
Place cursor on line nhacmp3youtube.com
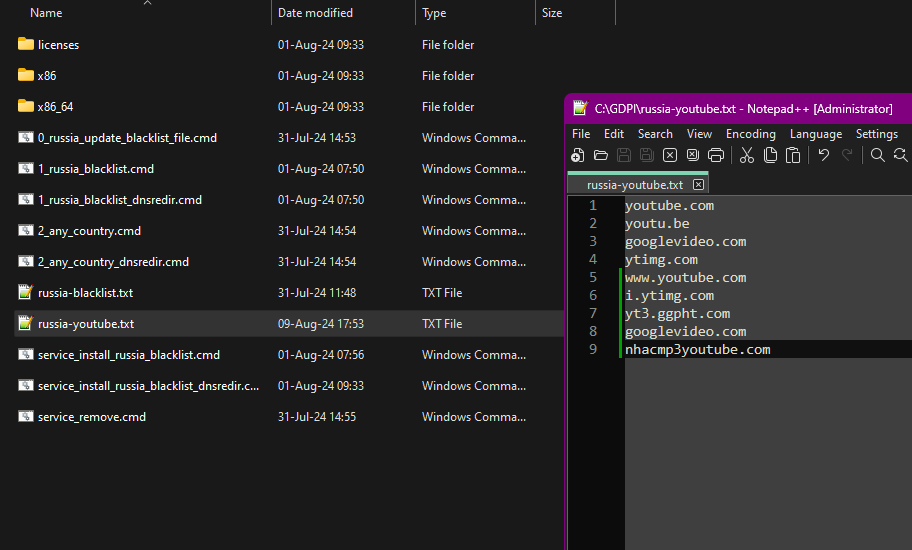pos(698,349)
